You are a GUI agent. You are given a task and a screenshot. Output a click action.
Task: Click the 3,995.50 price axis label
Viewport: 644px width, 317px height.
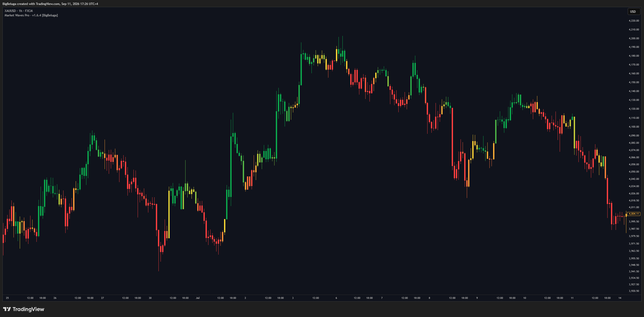click(634, 222)
